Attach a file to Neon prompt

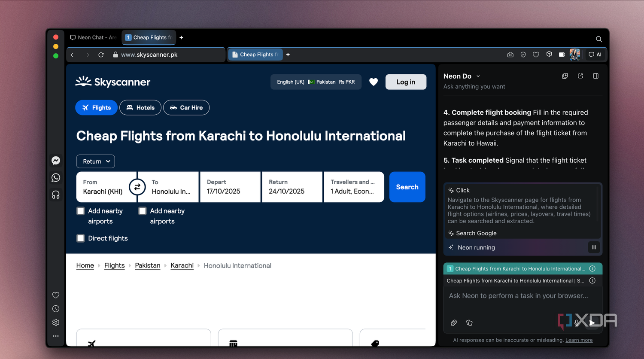coord(454,323)
